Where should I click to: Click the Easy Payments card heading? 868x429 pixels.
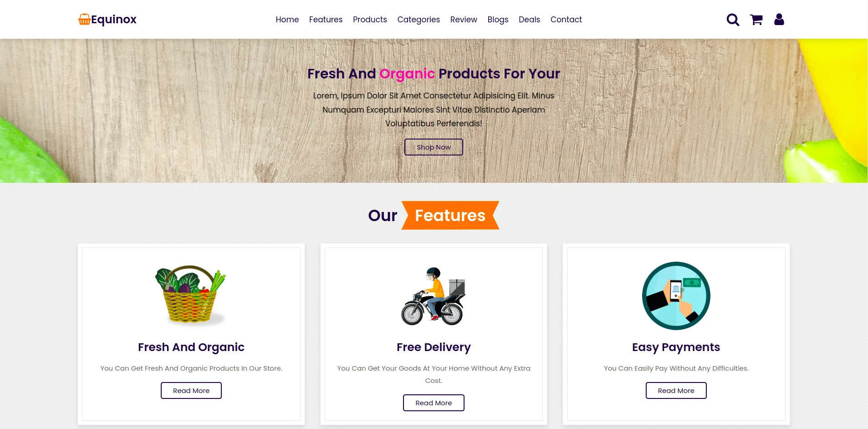pyautogui.click(x=676, y=347)
